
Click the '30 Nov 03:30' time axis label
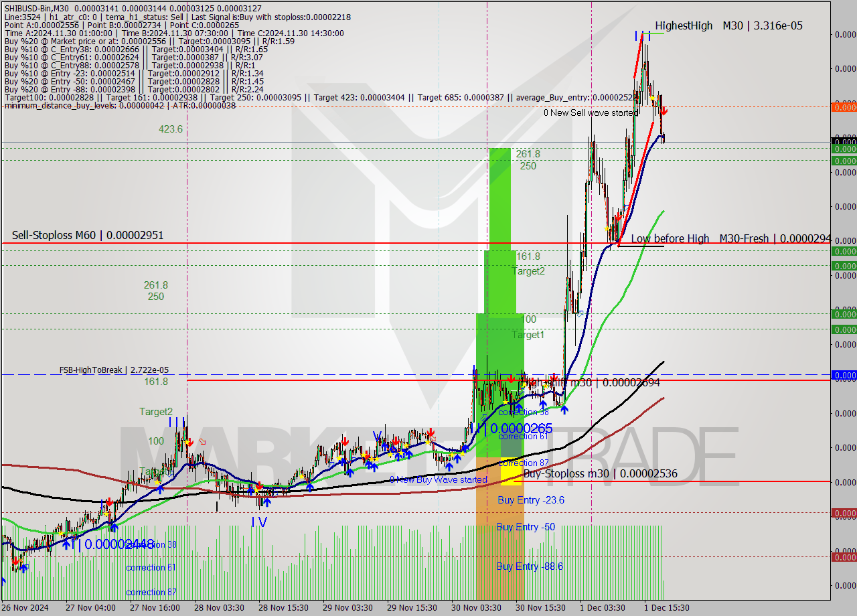tap(476, 608)
